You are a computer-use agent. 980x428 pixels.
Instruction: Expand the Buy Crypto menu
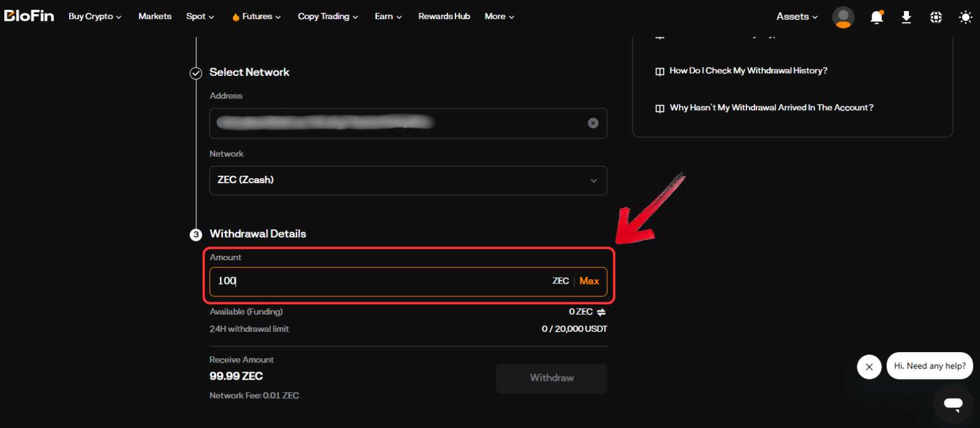click(94, 17)
